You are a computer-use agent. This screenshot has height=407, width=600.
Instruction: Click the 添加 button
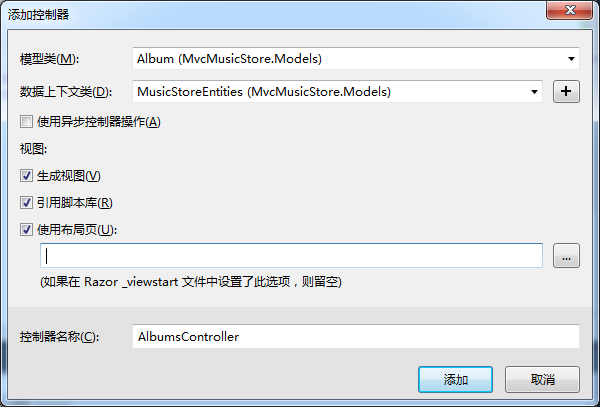pos(455,379)
